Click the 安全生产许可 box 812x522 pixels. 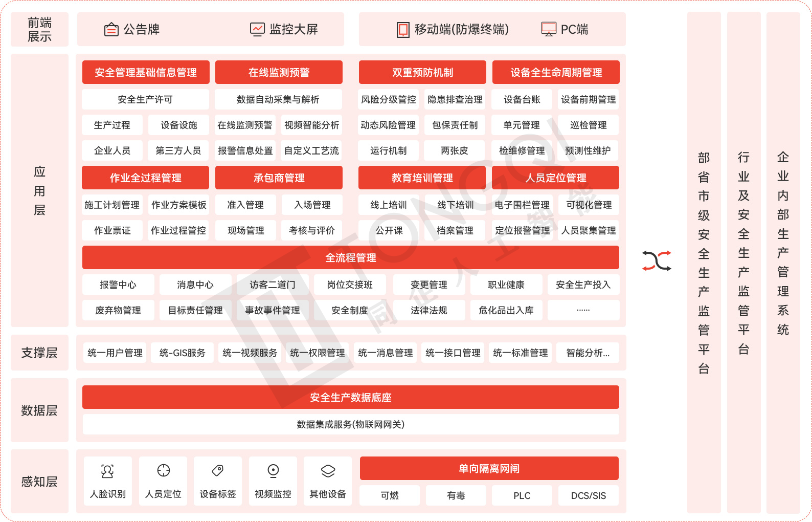[x=145, y=99]
